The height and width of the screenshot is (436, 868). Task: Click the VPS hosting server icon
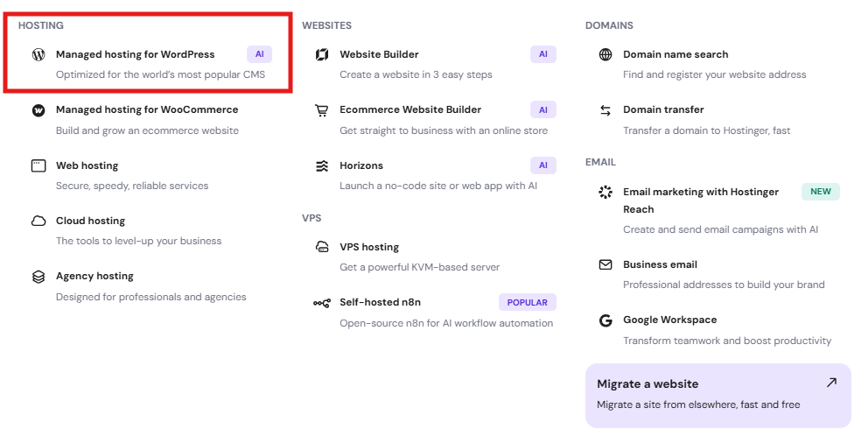coord(322,247)
